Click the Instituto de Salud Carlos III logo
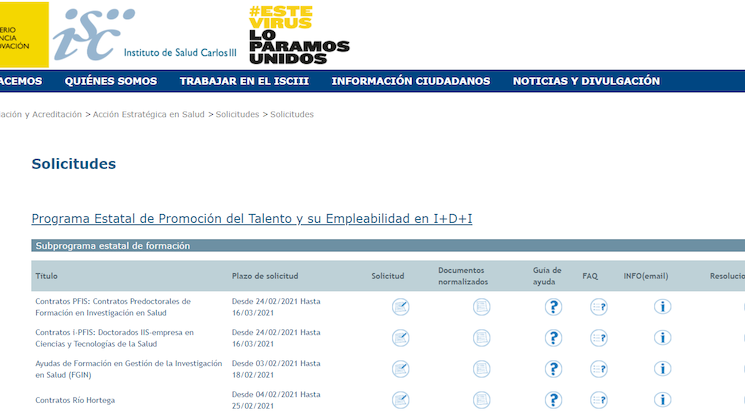This screenshot has height=419, width=745. (145, 34)
